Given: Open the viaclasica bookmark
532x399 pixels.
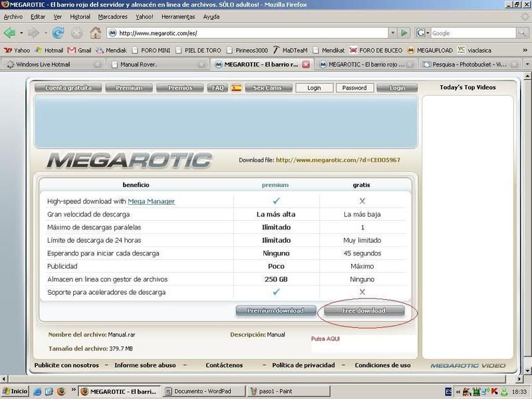Looking at the screenshot, I should click(x=474, y=51).
